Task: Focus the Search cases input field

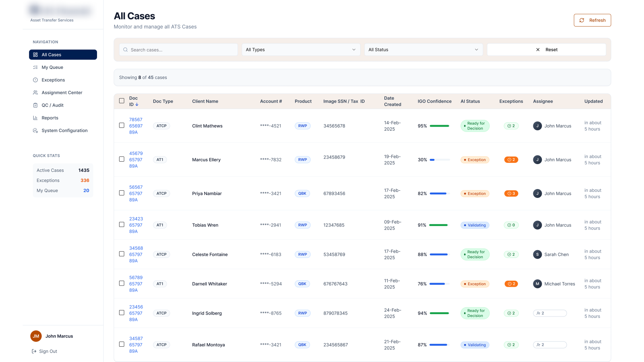Action: pos(178,50)
